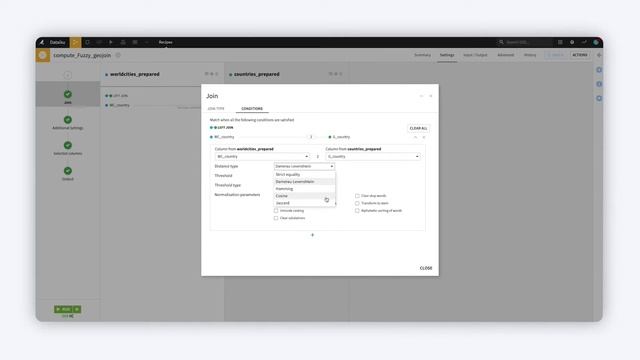Screen dimensions: 640x360
Task: Choose Cosine distance type
Action: pyautogui.click(x=304, y=196)
